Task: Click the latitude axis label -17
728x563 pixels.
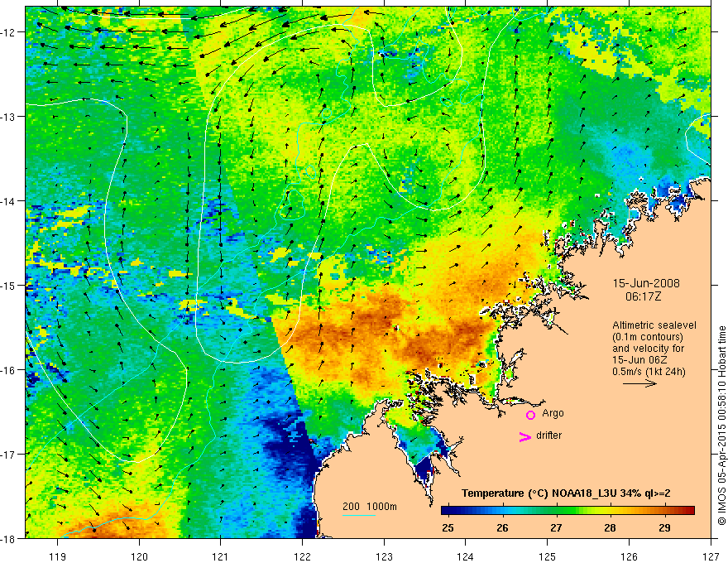Action: [8, 455]
